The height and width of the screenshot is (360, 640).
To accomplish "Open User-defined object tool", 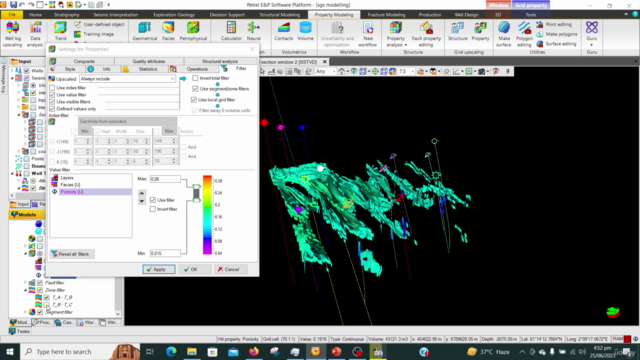I will [99, 24].
